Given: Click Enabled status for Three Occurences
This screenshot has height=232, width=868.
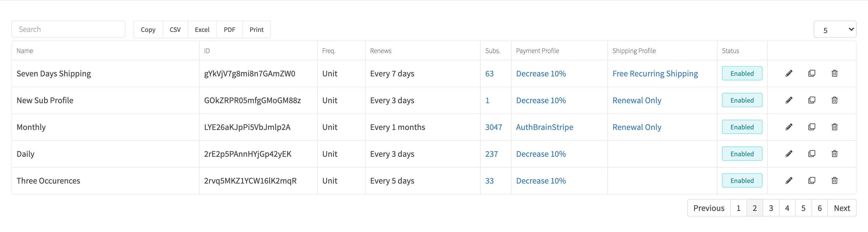Looking at the screenshot, I should coord(742,180).
